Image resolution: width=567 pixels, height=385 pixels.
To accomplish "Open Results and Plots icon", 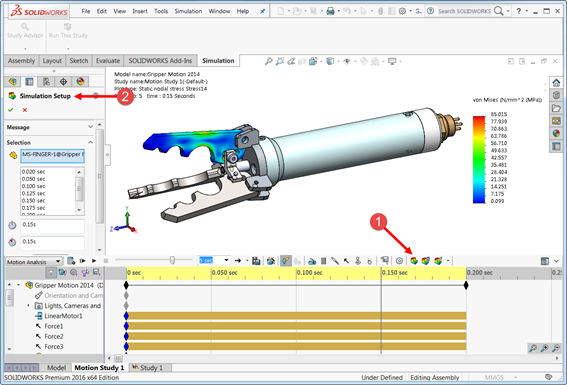I will pos(385,261).
